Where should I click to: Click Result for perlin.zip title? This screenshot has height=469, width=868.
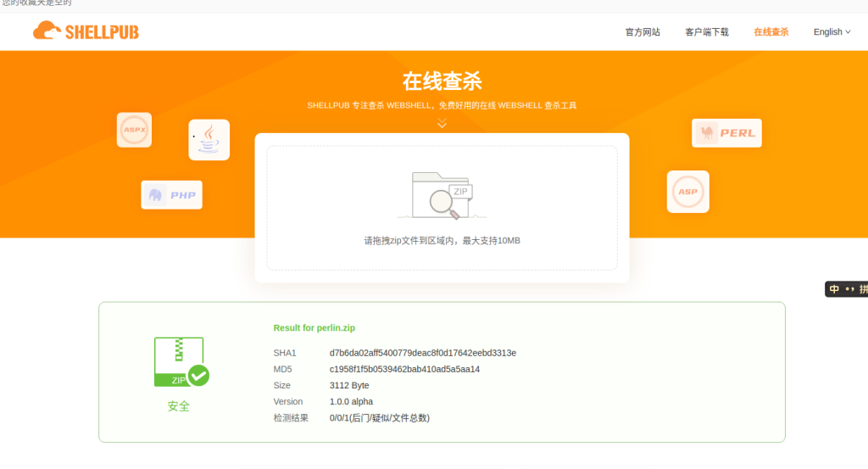(314, 328)
